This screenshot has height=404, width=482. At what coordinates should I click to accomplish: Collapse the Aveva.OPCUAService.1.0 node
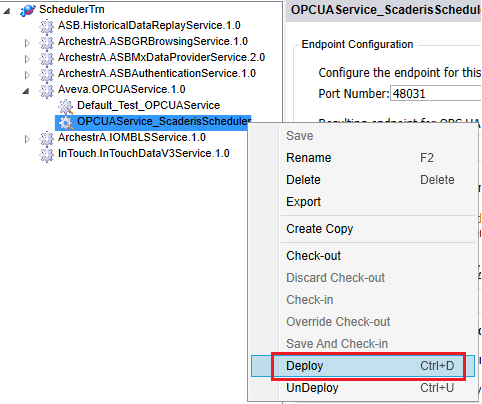click(26, 91)
